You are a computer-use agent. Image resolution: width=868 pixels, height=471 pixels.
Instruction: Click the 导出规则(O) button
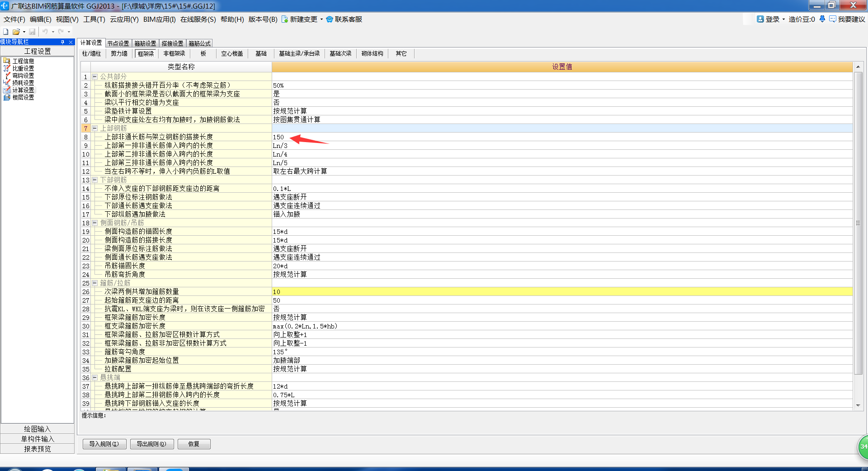point(152,444)
